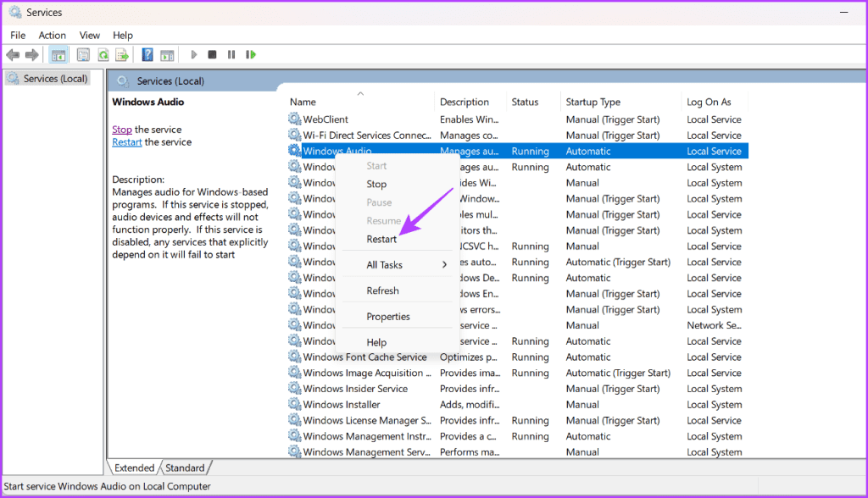The image size is (868, 498).
Task: Toggle the Show/Hide Console Tree icon
Action: [58, 55]
